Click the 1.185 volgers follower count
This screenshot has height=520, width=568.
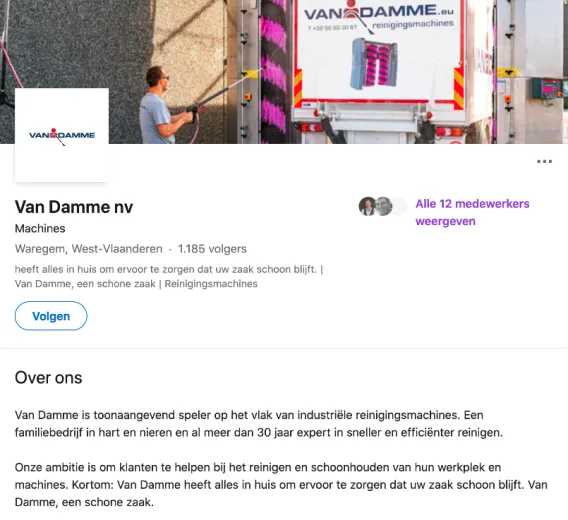tap(212, 249)
